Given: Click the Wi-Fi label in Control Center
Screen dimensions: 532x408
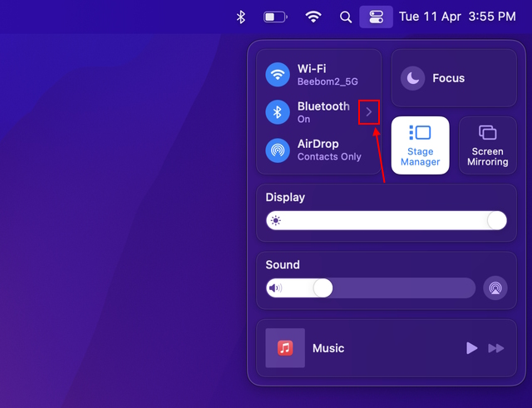Looking at the screenshot, I should pos(312,69).
